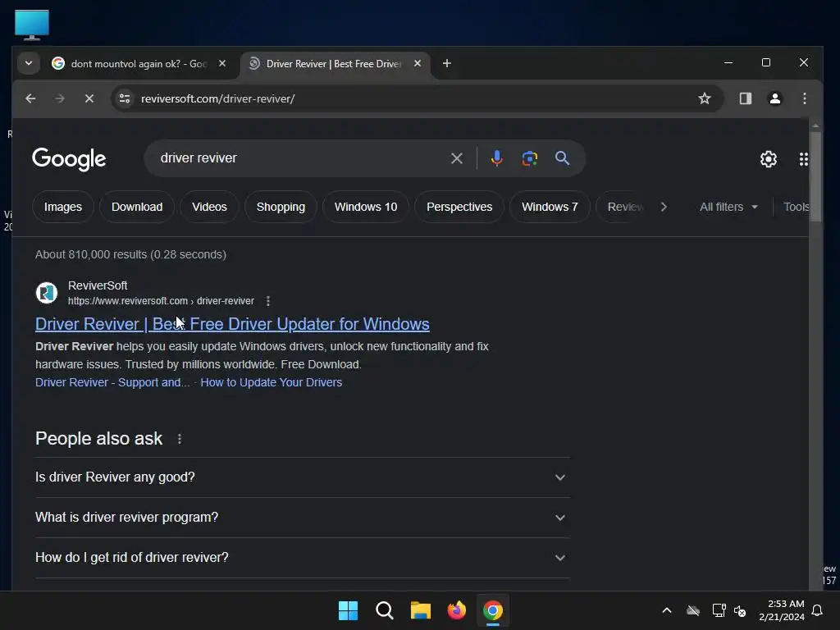840x630 pixels.
Task: Click the ReviverSoft site favicon
Action: tap(47, 293)
